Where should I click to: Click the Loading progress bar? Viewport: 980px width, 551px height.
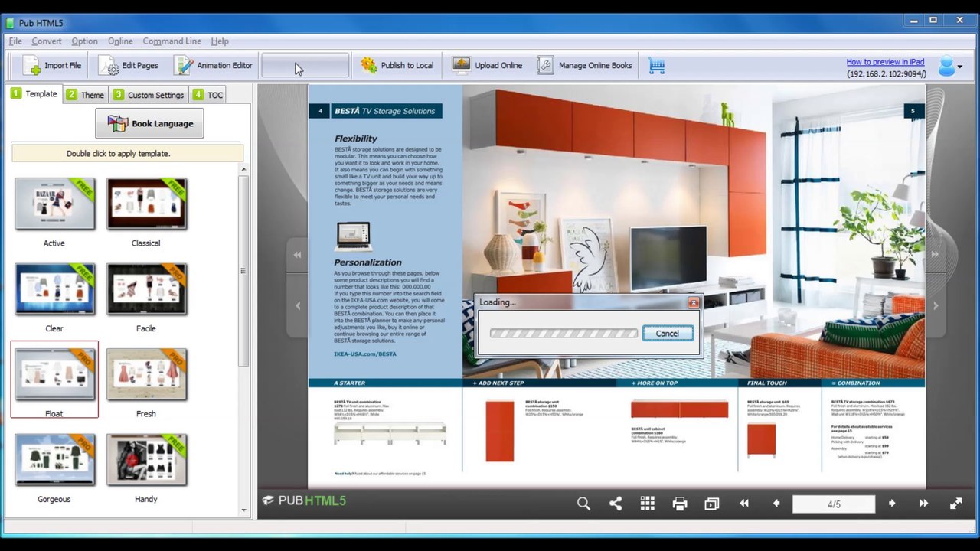(x=563, y=333)
